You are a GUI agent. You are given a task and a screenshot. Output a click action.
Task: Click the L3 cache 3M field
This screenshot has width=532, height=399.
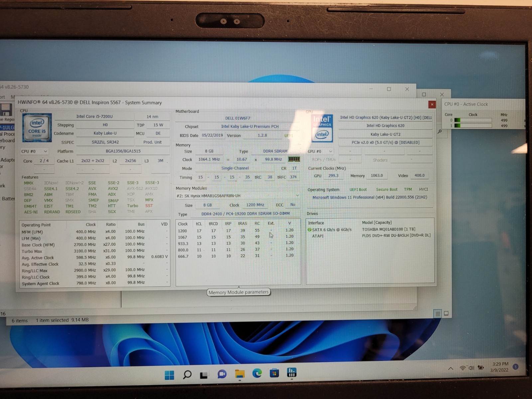tap(160, 161)
